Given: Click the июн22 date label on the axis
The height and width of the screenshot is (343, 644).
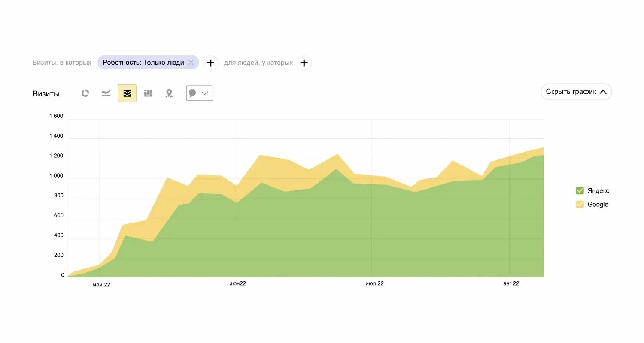Looking at the screenshot, I should click(x=237, y=283).
